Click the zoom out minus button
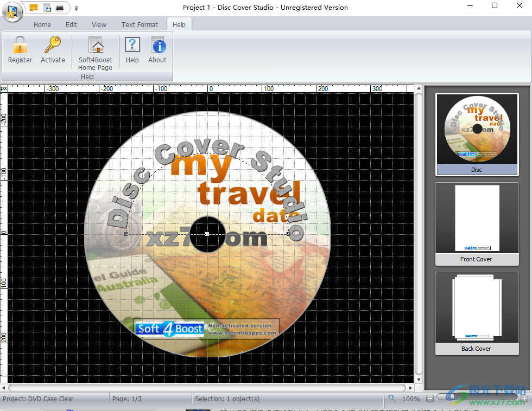This screenshot has width=532, height=411. coord(430,399)
